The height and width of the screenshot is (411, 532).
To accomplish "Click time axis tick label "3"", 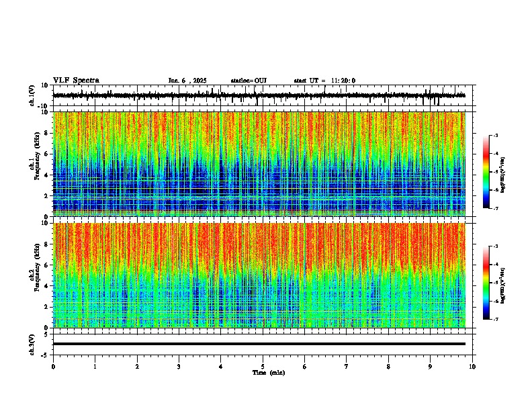I will click(x=179, y=367).
